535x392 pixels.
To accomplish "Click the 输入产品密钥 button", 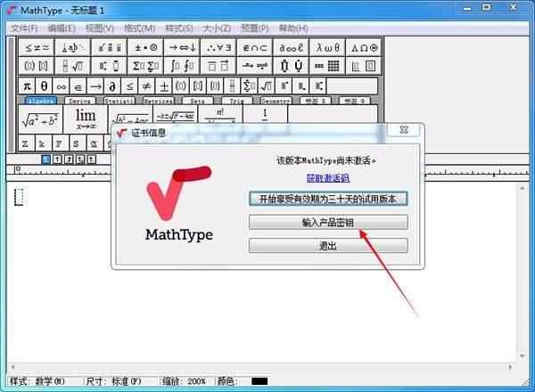I will (x=328, y=222).
